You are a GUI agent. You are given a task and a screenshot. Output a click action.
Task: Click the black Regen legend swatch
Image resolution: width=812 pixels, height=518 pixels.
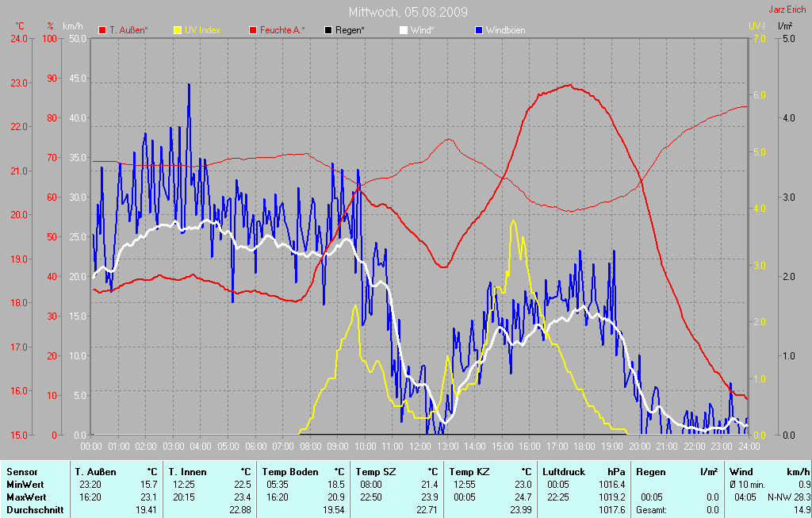coord(328,30)
